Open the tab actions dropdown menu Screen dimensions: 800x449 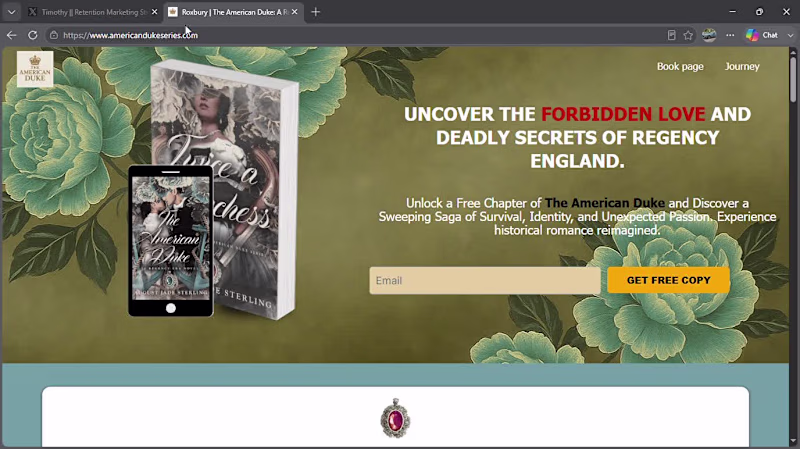[11, 12]
